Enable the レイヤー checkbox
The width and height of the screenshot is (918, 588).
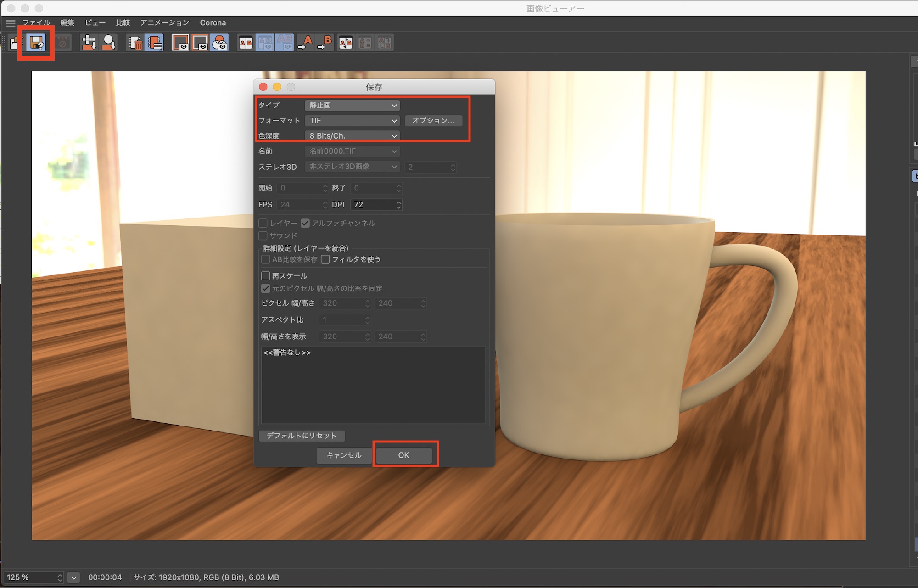pos(263,223)
